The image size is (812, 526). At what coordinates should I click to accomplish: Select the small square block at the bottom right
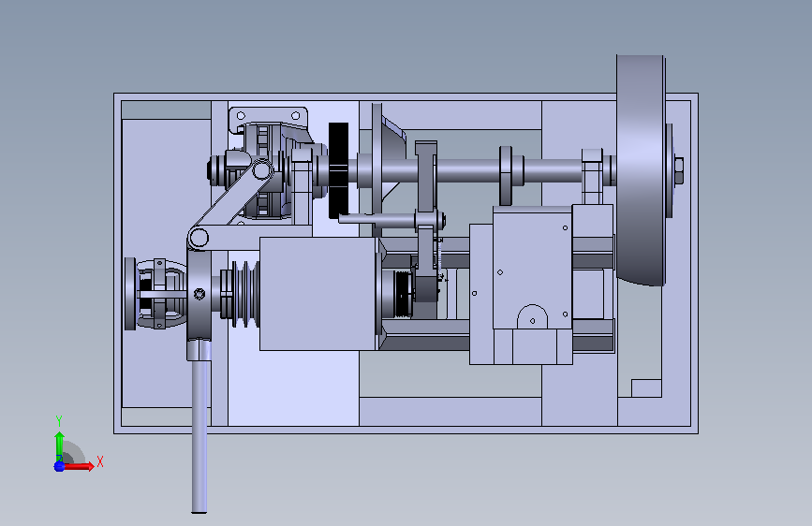click(646, 388)
